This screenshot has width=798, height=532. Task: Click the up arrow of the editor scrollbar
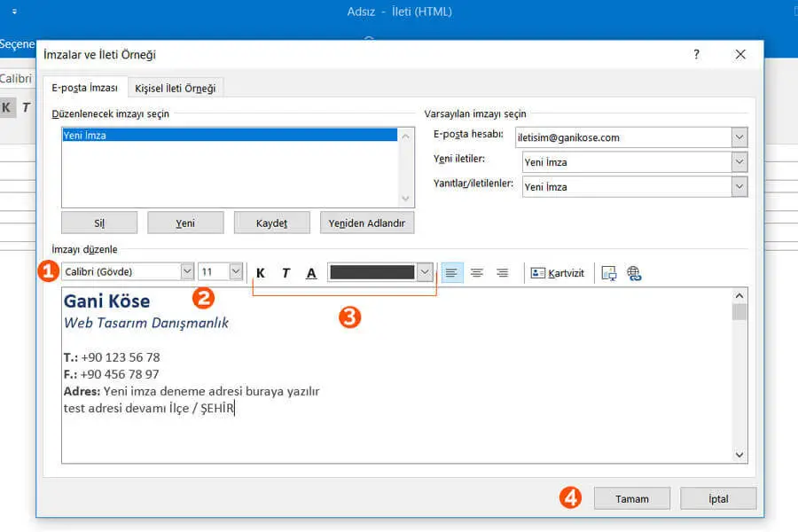click(739, 296)
